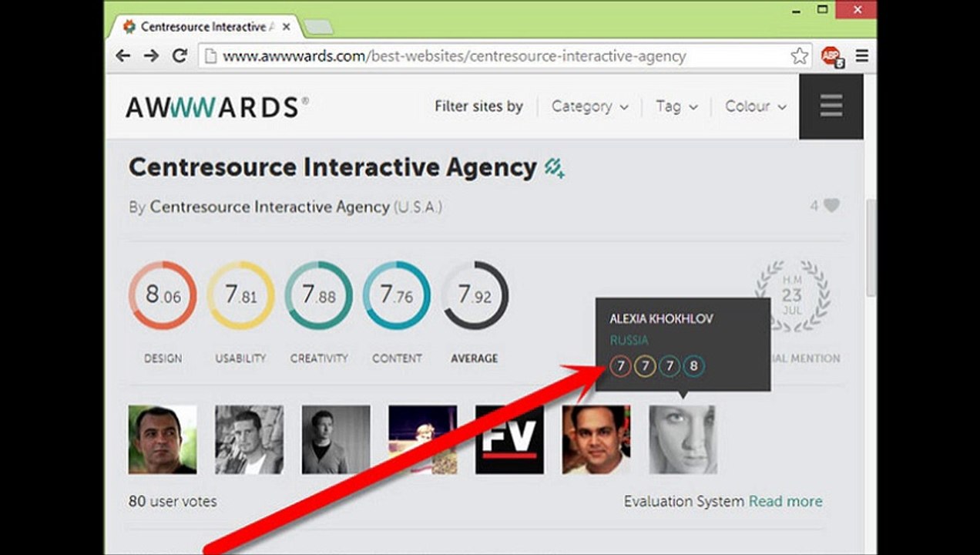The height and width of the screenshot is (555, 980).
Task: Click the DESIGN label under score
Action: pos(163,358)
